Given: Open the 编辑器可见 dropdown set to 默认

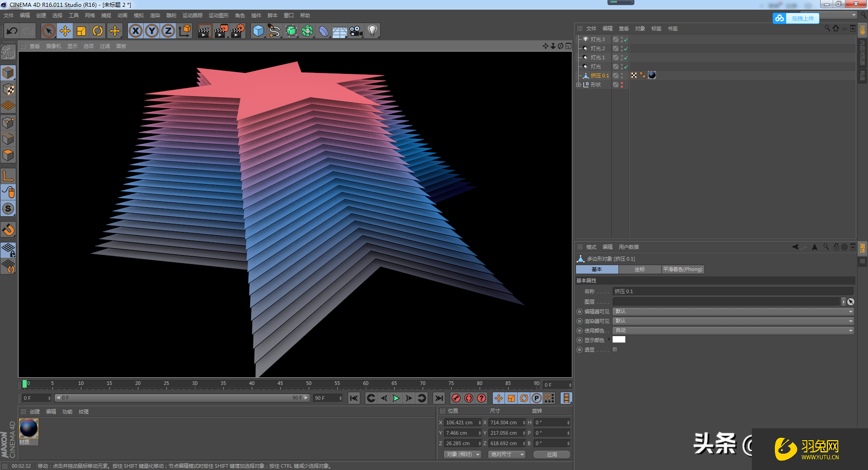Looking at the screenshot, I should 732,311.
